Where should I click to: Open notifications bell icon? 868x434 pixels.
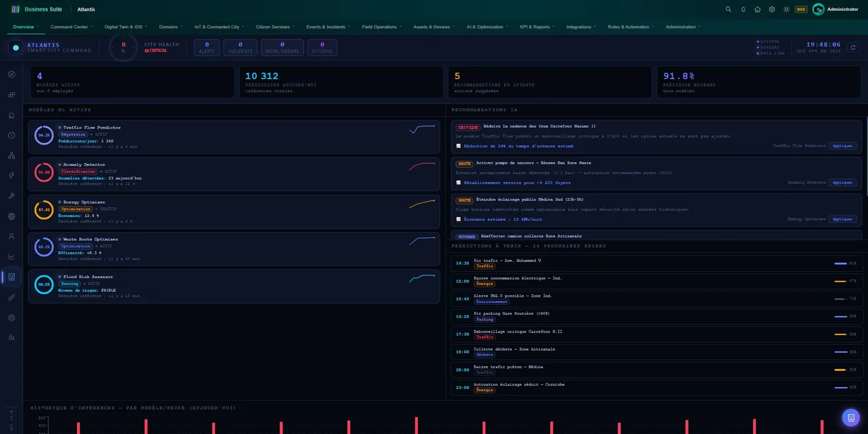(x=743, y=9)
